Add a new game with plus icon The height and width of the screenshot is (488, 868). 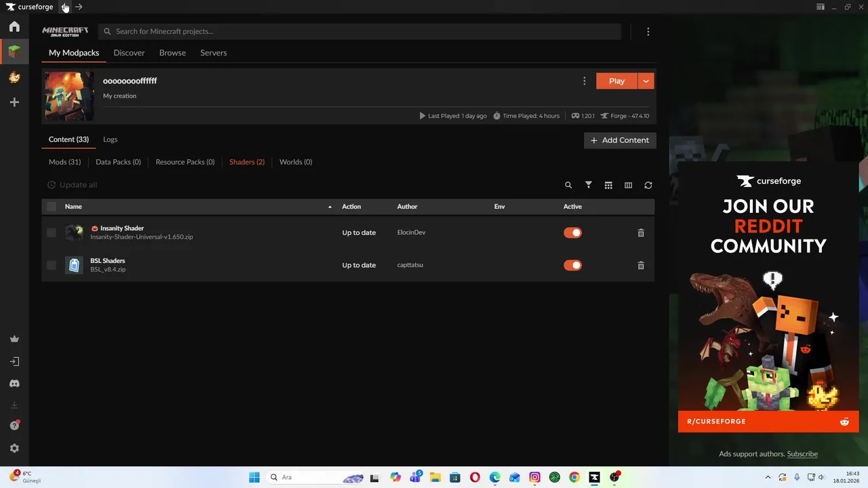click(x=14, y=102)
